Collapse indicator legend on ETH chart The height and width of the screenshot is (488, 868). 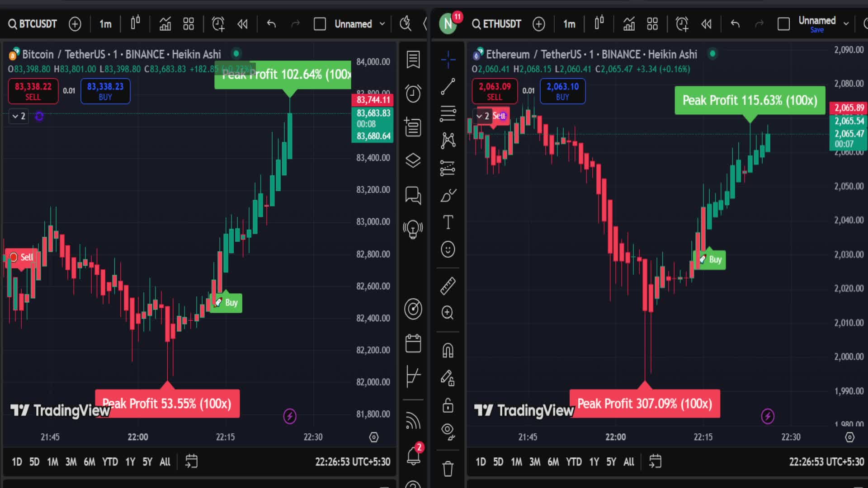(482, 116)
